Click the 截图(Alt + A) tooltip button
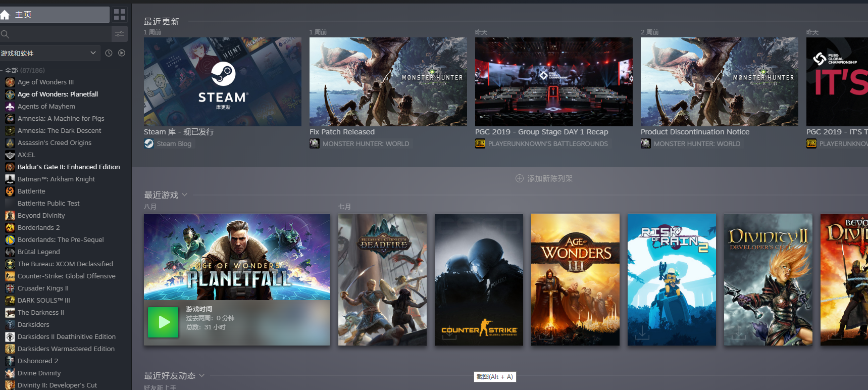Viewport: 868px width, 390px height. click(x=495, y=377)
